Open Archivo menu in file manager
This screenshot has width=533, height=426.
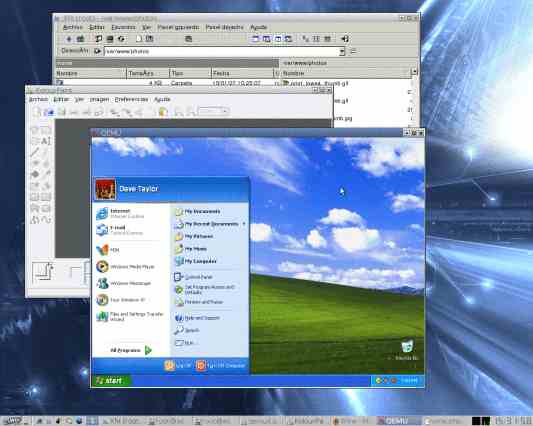[72, 27]
